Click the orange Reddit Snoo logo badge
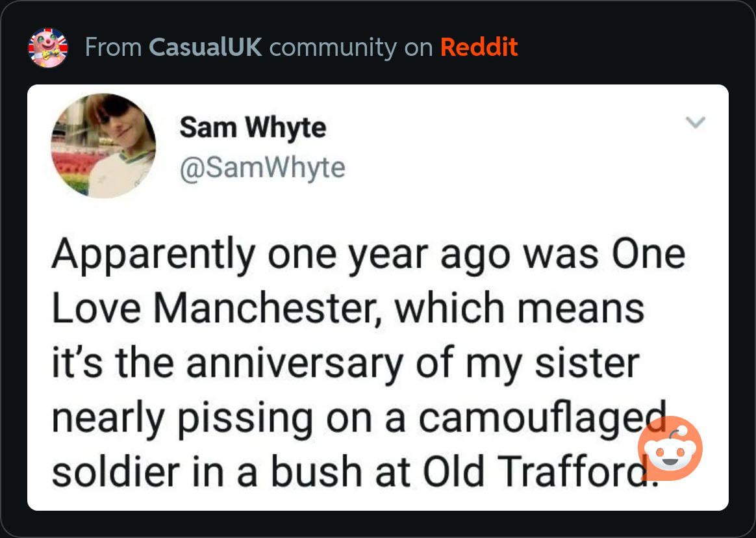 coord(670,448)
